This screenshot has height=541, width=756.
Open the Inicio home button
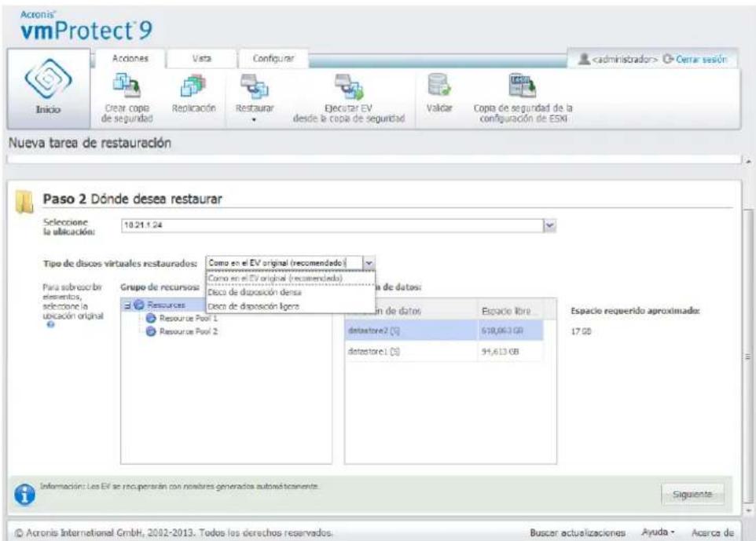pyautogui.click(x=48, y=88)
